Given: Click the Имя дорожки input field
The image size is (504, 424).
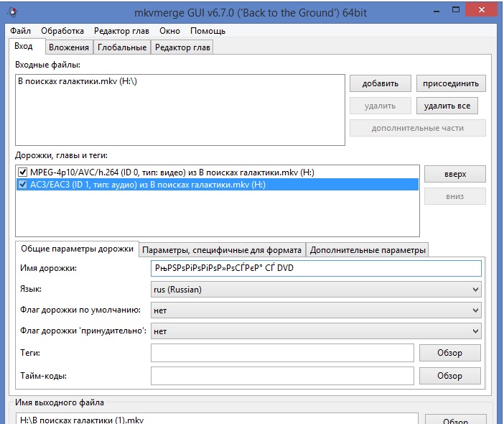Looking at the screenshot, I should (x=316, y=268).
